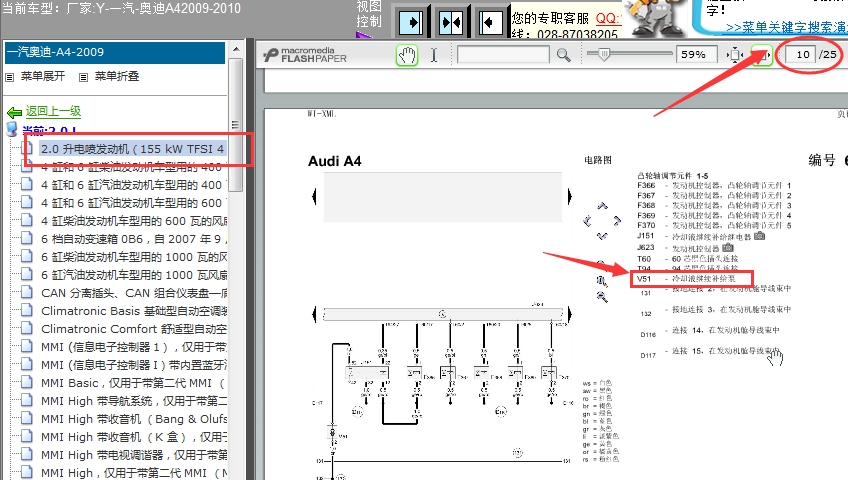This screenshot has width=848, height=480.
Task: Click the left arrow beside the upper gray bar
Action: click(314, 196)
